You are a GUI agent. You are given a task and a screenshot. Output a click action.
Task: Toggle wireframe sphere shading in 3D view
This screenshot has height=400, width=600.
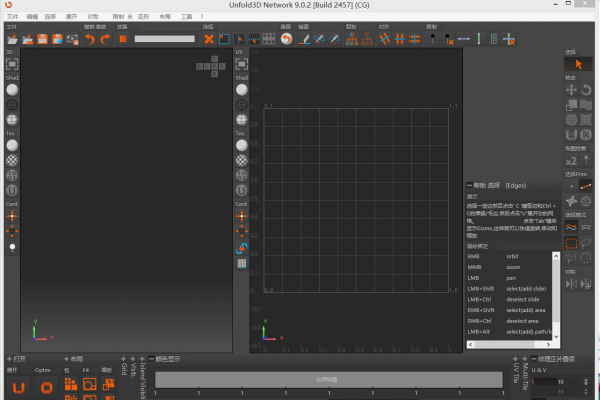tap(12, 104)
